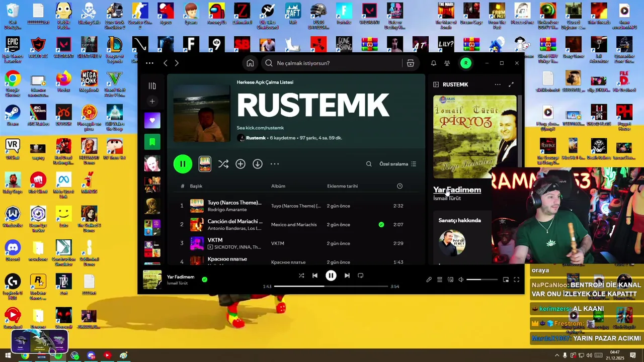Viewport: 644px width, 362px height.
Task: Expand Your Library sidebar icon
Action: tap(152, 86)
